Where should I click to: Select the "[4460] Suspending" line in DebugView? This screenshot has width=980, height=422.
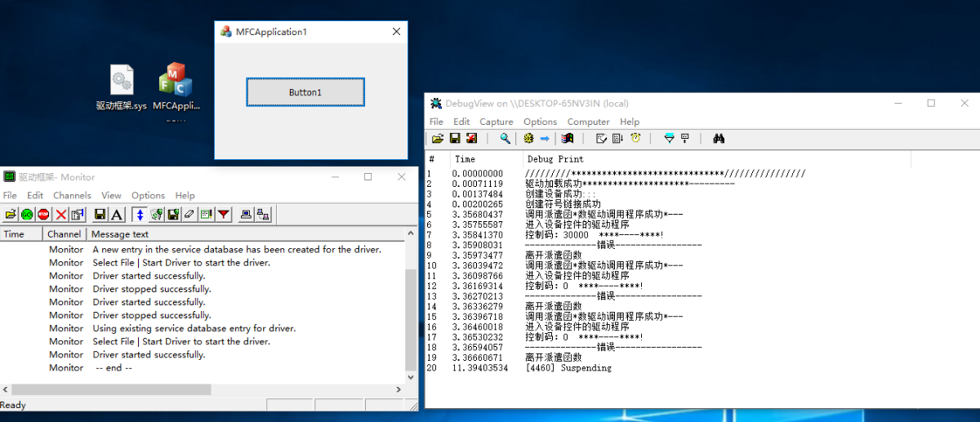569,368
